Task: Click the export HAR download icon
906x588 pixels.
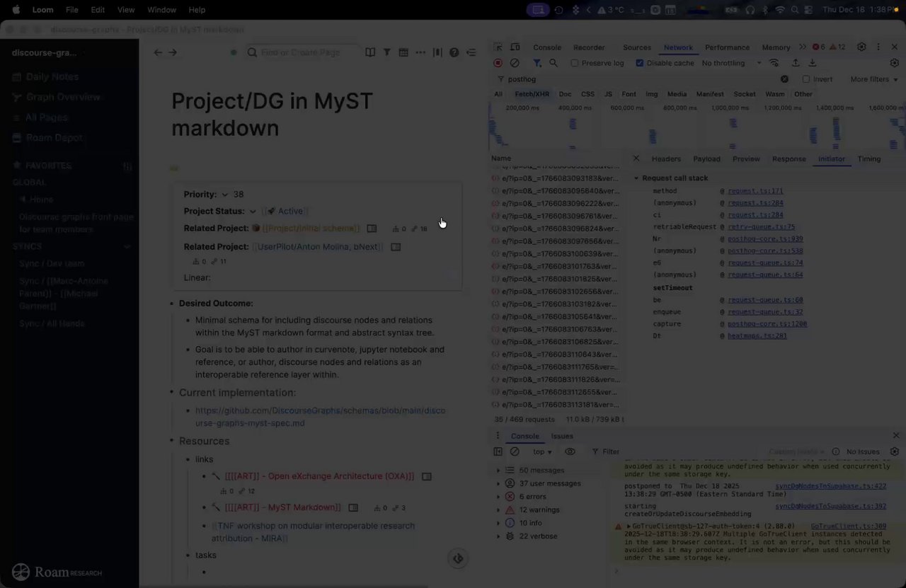Action: pos(813,63)
